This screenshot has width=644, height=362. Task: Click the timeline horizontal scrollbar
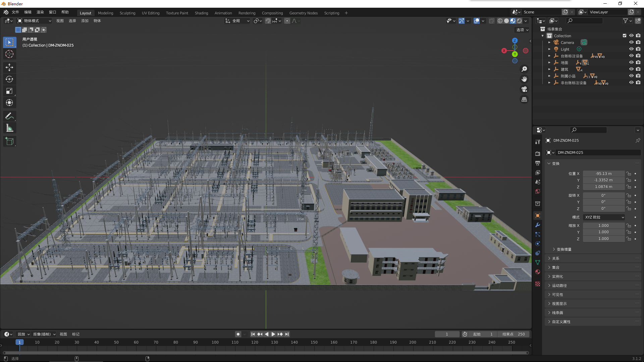266,353
